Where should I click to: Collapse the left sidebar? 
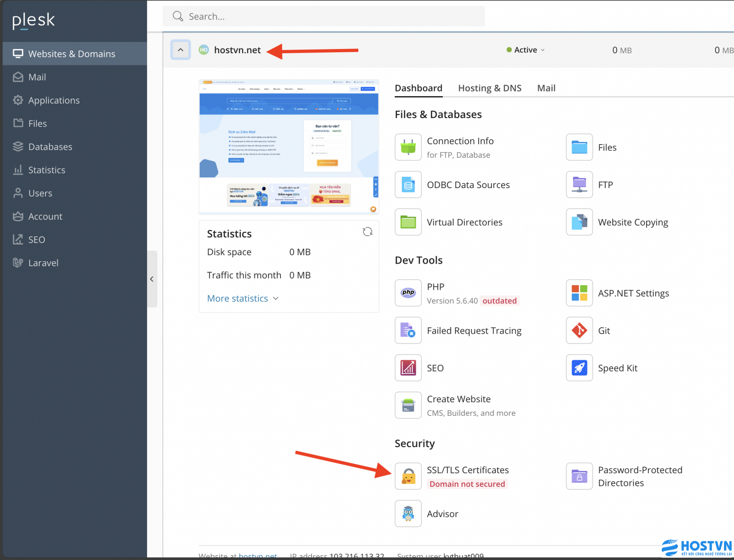152,279
